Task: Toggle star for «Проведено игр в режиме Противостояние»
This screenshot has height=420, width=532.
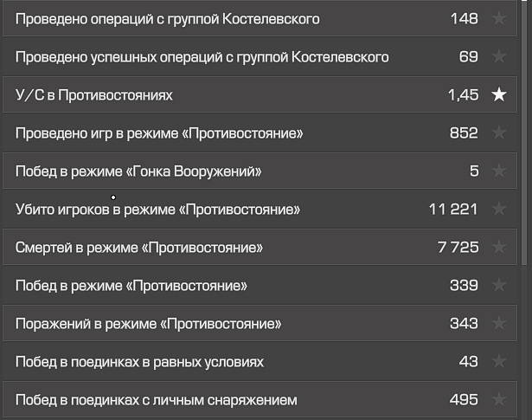Action: point(499,132)
